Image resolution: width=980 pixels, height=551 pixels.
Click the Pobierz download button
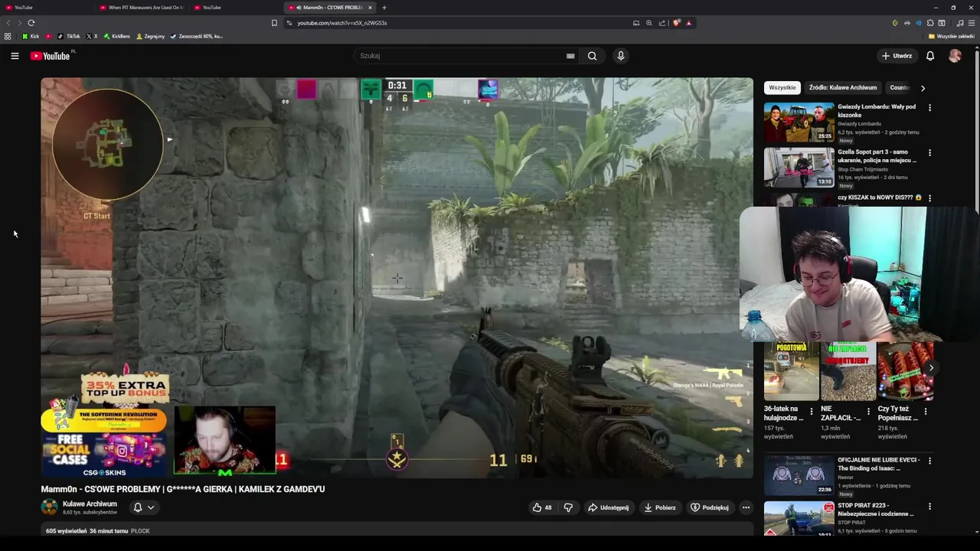coord(660,507)
